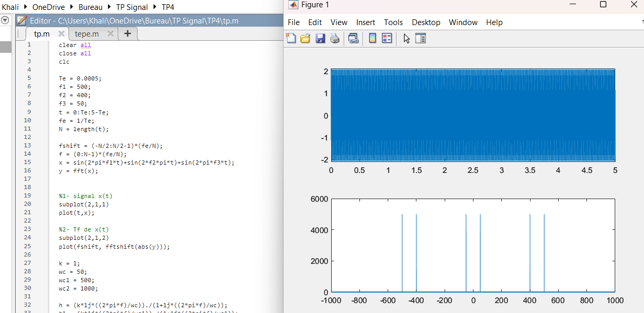
Task: Save the figure with the floppy disk icon
Action: pos(320,38)
